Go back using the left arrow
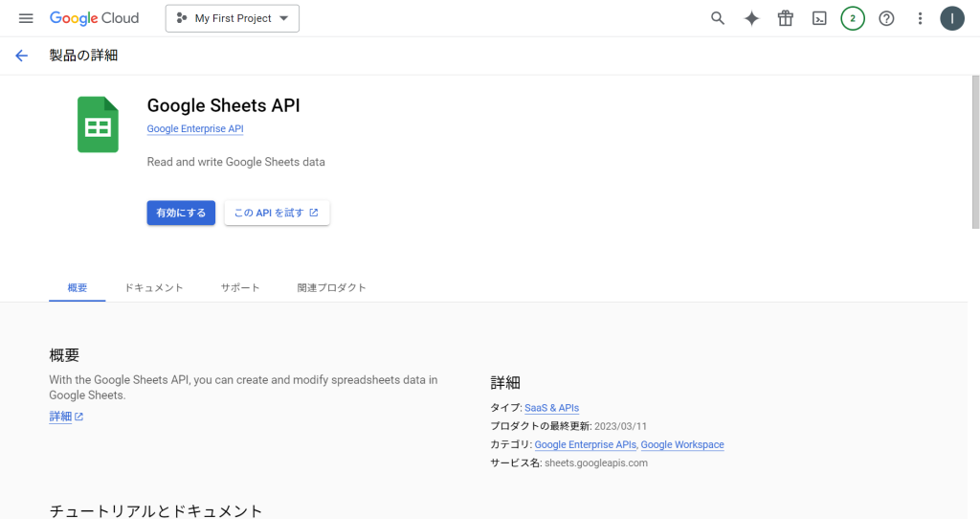Screen dimensions: 980x519 click(22, 56)
